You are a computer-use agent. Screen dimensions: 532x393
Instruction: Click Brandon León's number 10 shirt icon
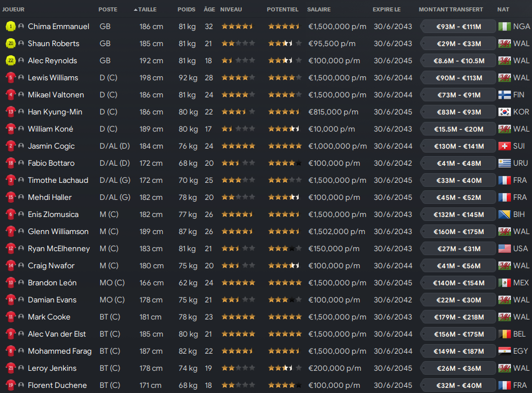coord(10,283)
